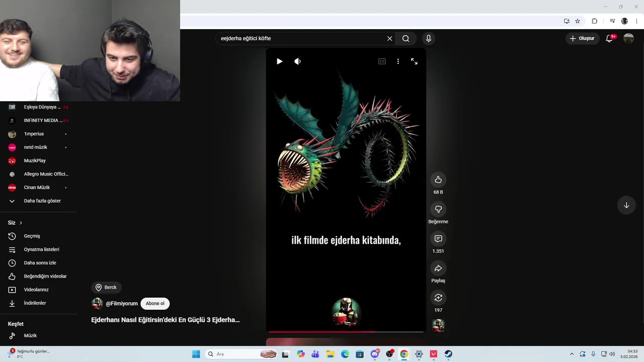Show hidden system tray icons chevron
The image size is (644, 362).
click(x=572, y=354)
